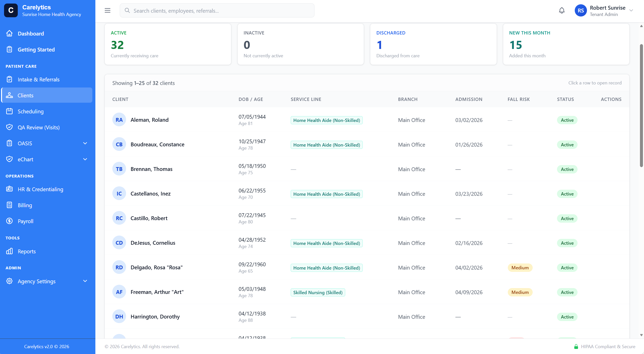The image size is (644, 354).
Task: Click the Active clients stat card
Action: click(168, 44)
